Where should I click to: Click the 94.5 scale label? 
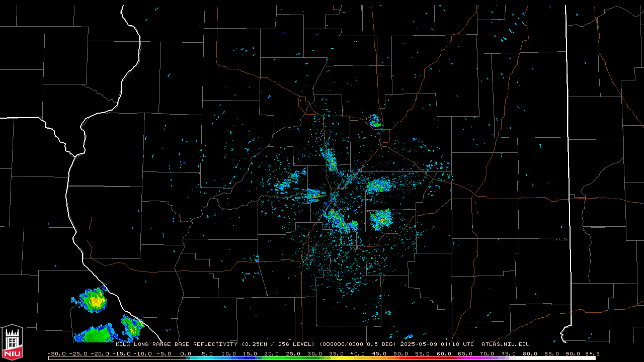pos(592,354)
